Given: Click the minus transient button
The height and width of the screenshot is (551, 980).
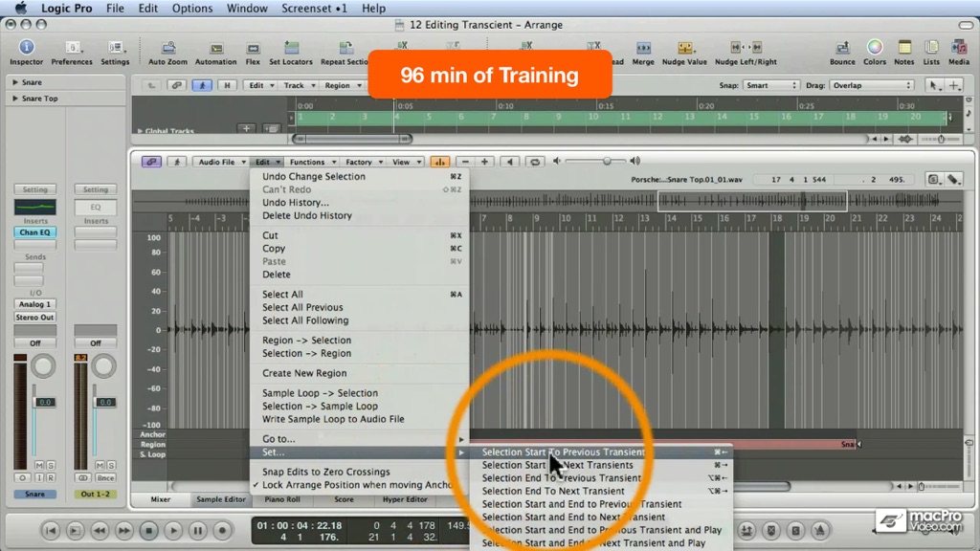Looking at the screenshot, I should click(465, 162).
